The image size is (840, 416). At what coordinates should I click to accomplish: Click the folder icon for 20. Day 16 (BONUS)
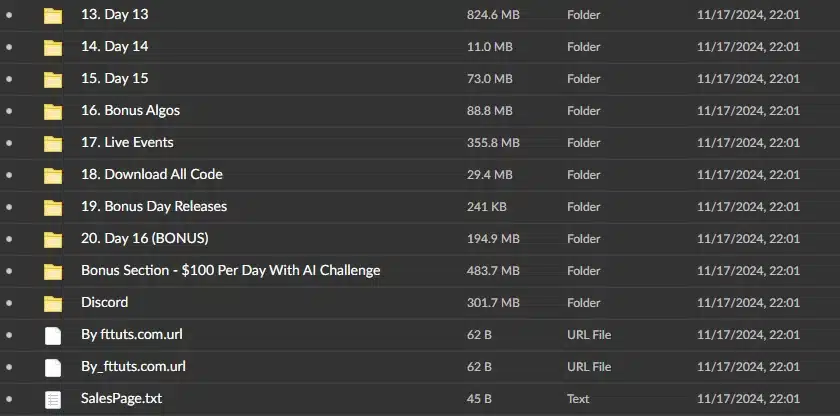52,239
